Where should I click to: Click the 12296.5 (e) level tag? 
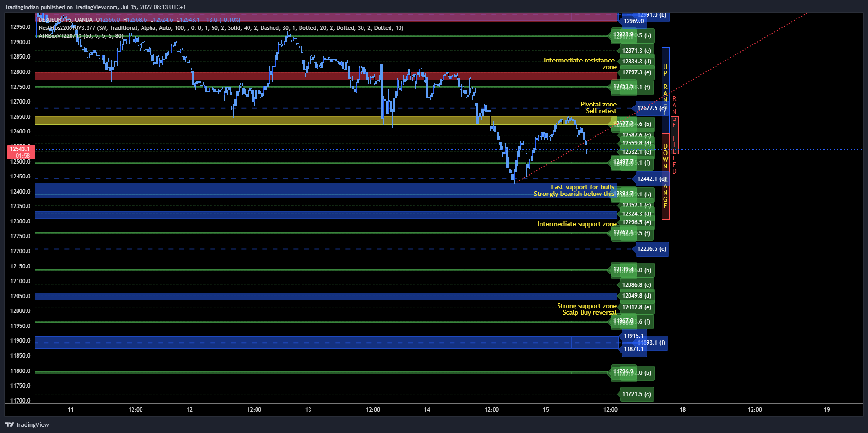coord(637,222)
